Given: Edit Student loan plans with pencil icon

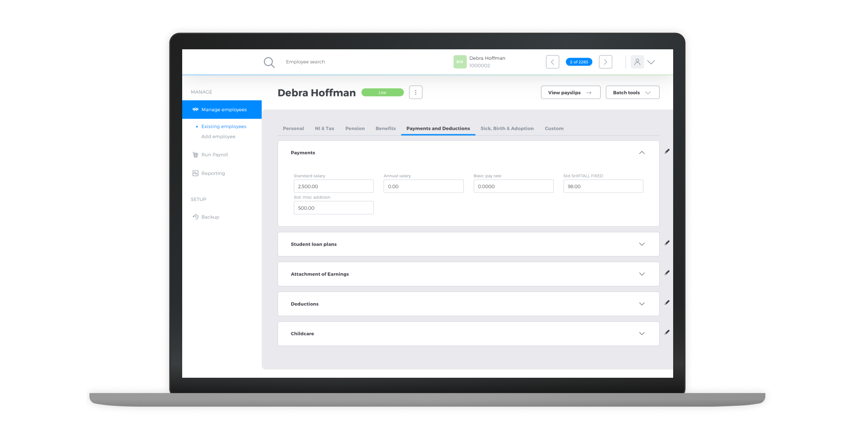Looking at the screenshot, I should tap(667, 243).
